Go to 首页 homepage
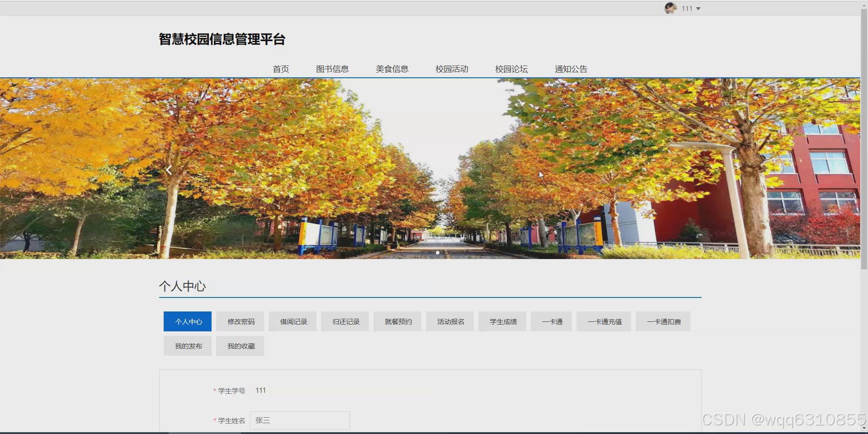The image size is (868, 434). (x=280, y=69)
